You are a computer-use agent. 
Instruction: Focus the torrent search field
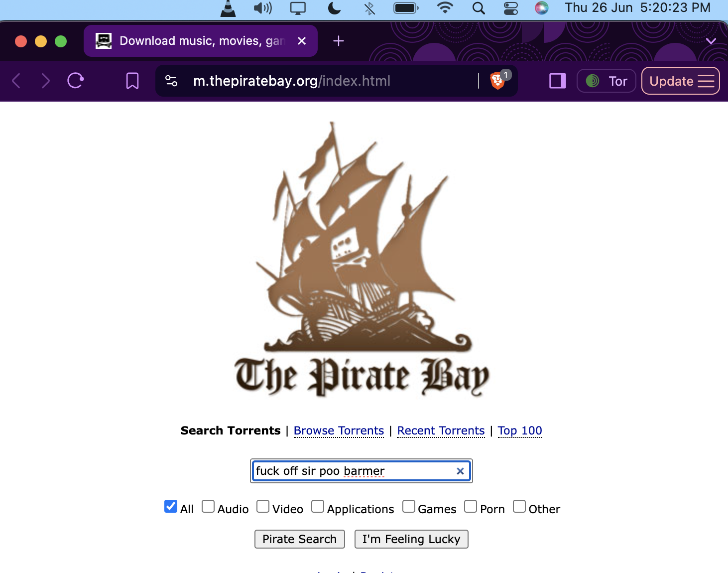362,471
